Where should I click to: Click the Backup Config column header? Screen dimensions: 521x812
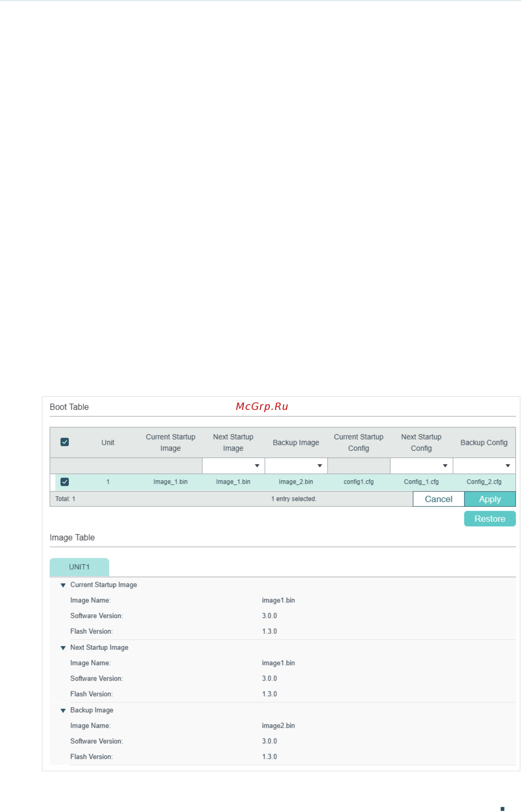pyautogui.click(x=484, y=442)
